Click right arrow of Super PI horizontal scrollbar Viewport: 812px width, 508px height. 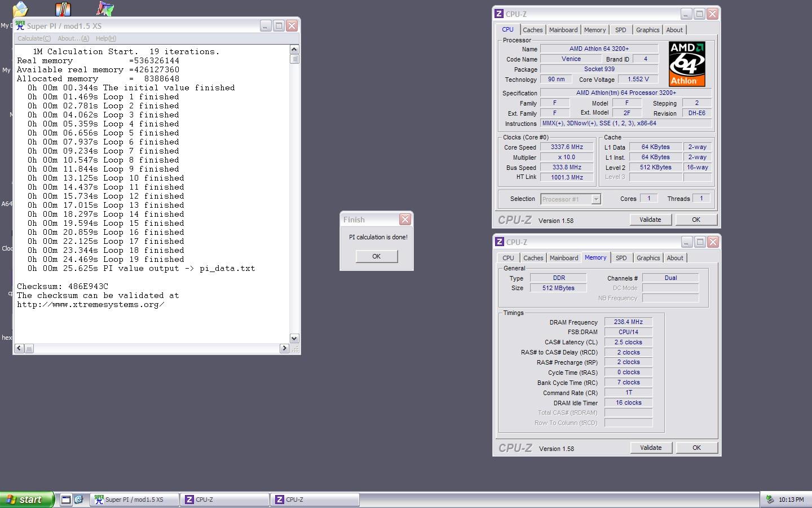coord(284,349)
